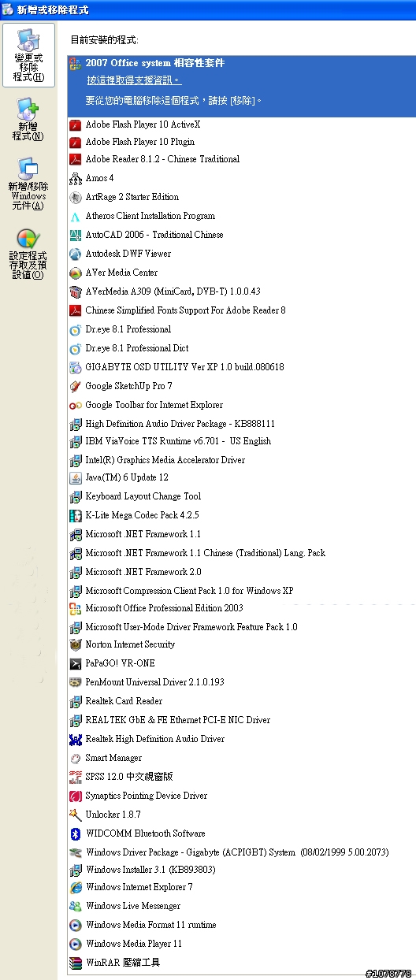
Task: Click the Unlocker 1.8.7 icon
Action: 76,815
